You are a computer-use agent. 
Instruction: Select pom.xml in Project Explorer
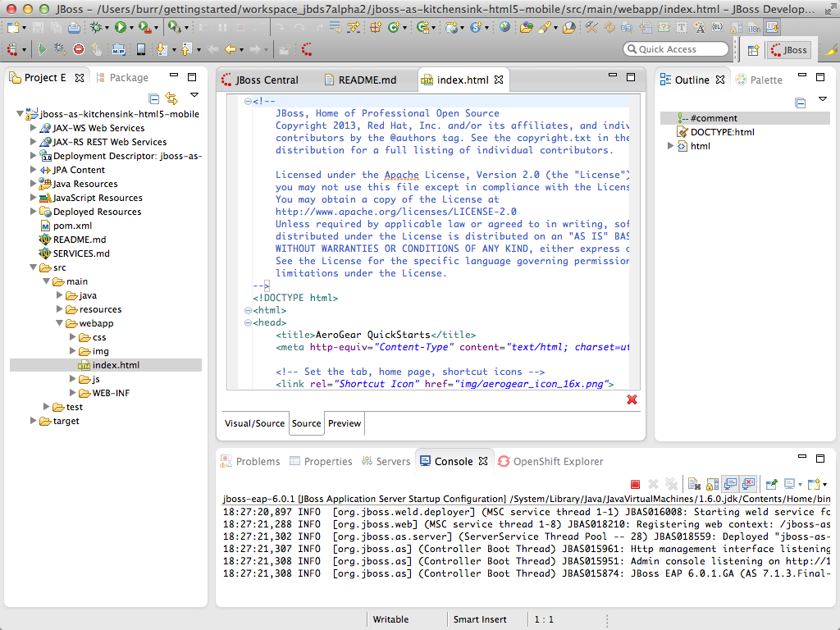[x=72, y=226]
